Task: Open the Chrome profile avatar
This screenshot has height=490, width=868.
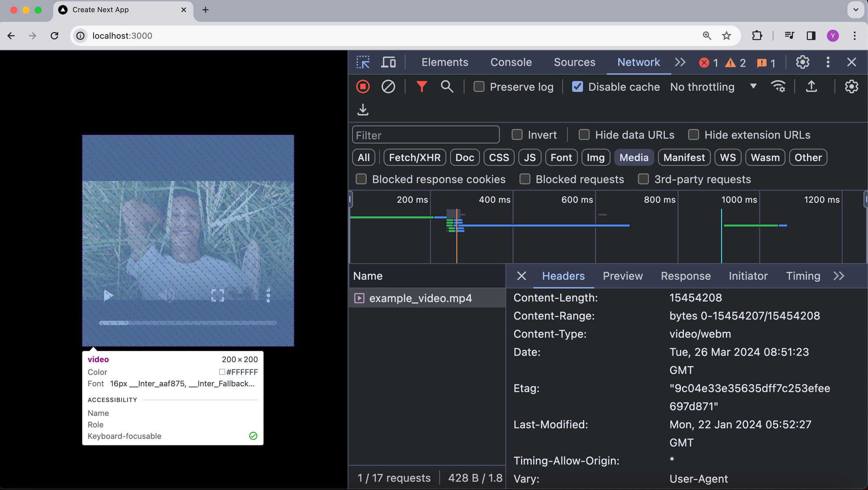Action: pyautogui.click(x=832, y=36)
